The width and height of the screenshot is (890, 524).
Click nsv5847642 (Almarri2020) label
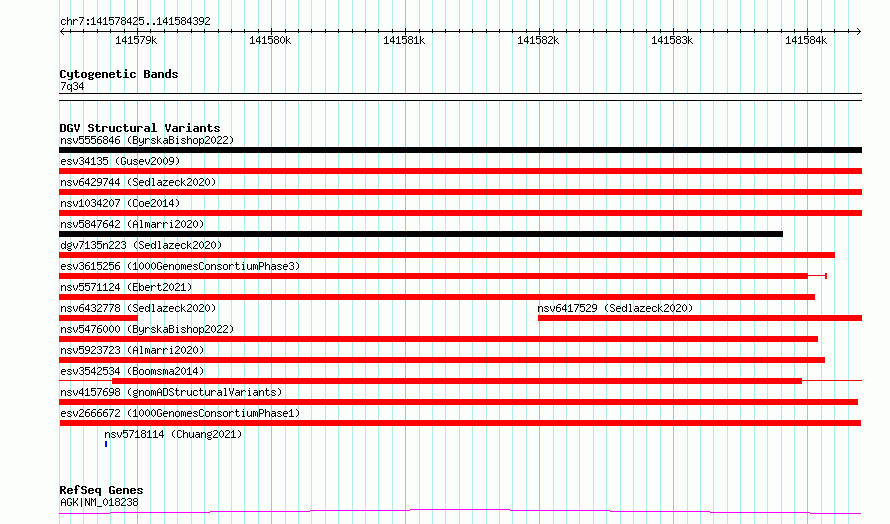coord(132,224)
